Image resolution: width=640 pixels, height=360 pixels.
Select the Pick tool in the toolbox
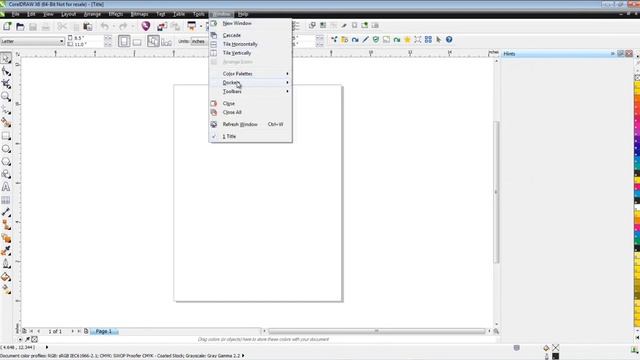6,58
